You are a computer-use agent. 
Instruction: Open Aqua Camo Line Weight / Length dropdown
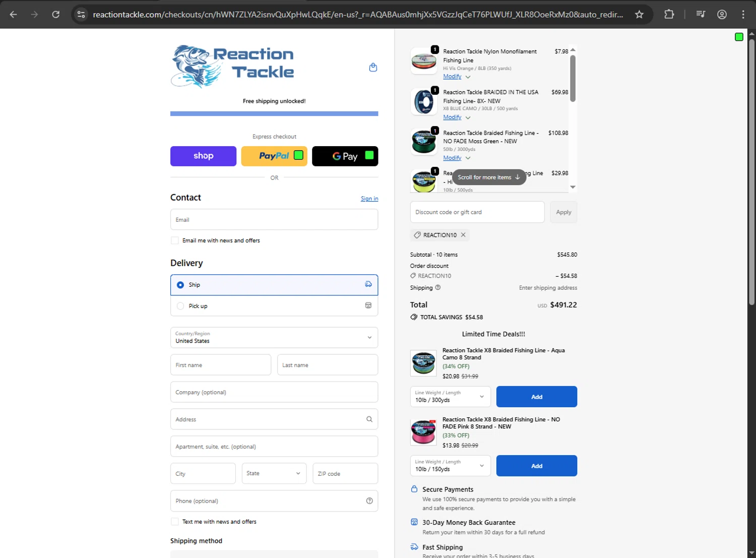tap(451, 397)
